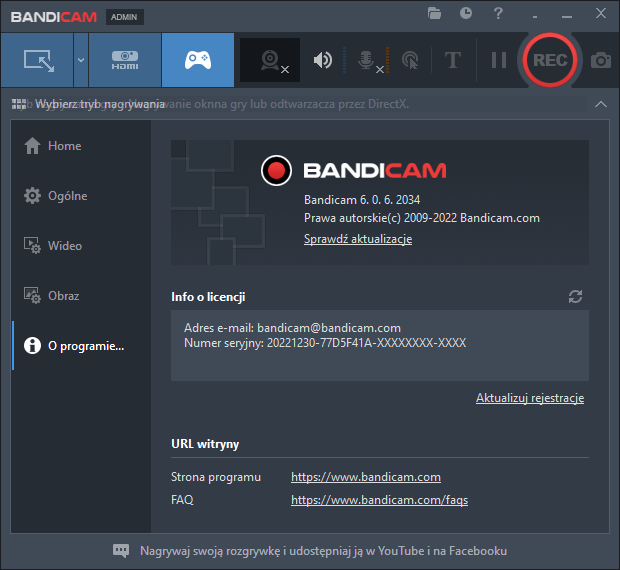Click the Wybierz tryb nagrywania label

click(100, 104)
